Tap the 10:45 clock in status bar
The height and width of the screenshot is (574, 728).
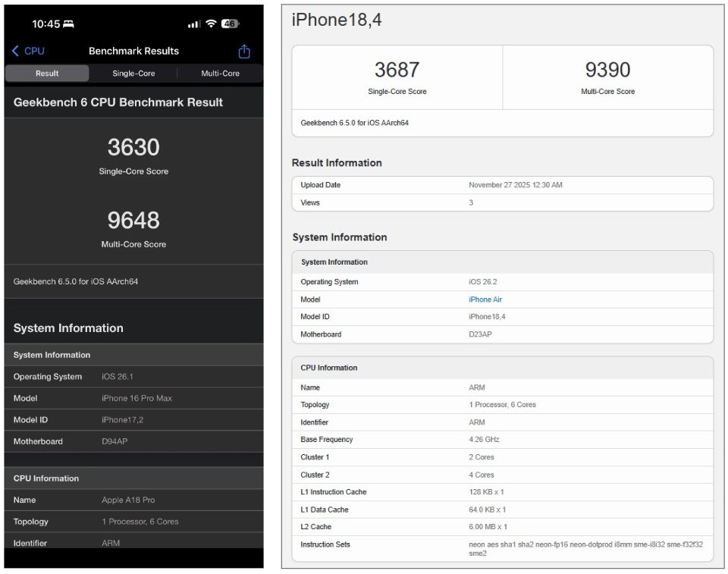pos(45,24)
